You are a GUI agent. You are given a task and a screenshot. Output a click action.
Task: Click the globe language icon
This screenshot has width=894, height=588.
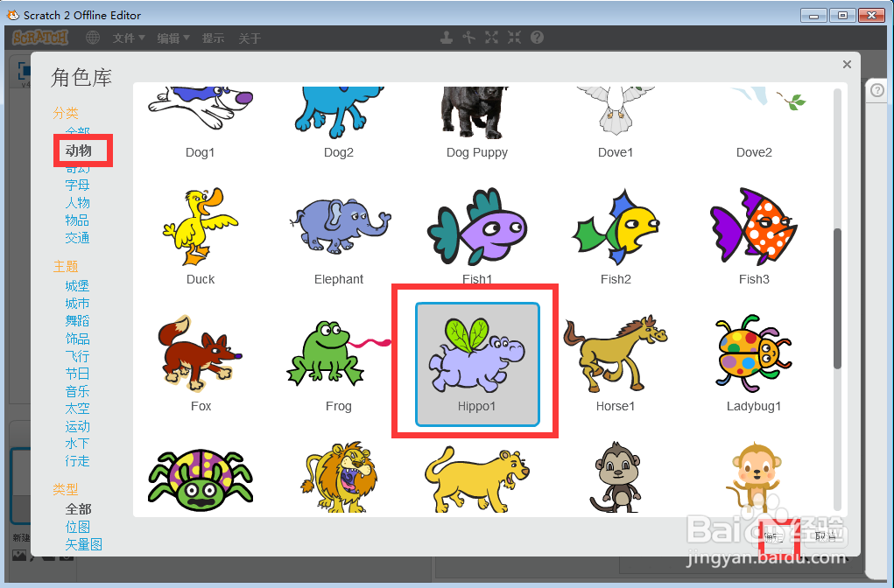pyautogui.click(x=92, y=38)
